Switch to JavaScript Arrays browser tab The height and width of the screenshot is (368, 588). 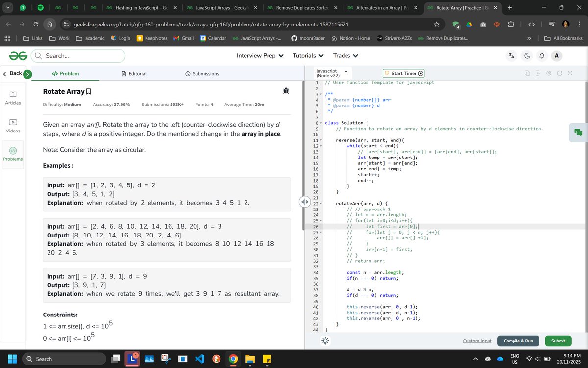point(221,8)
